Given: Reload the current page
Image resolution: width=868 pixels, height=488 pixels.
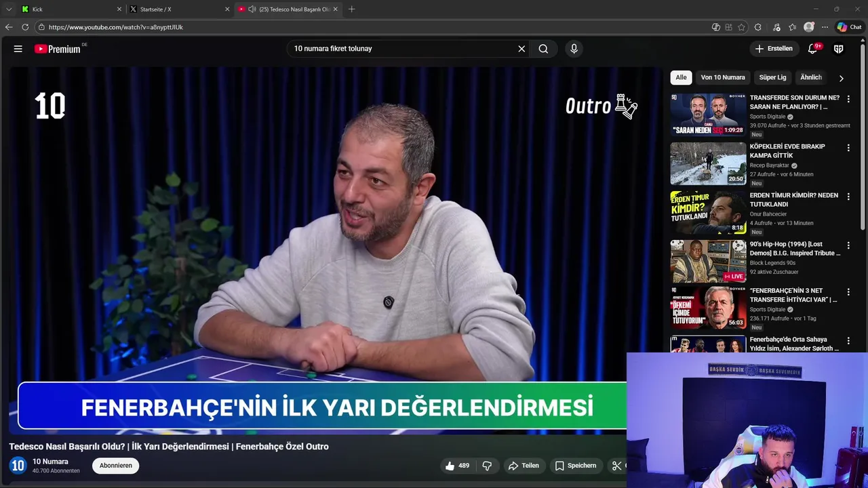Looking at the screenshot, I should [x=25, y=27].
